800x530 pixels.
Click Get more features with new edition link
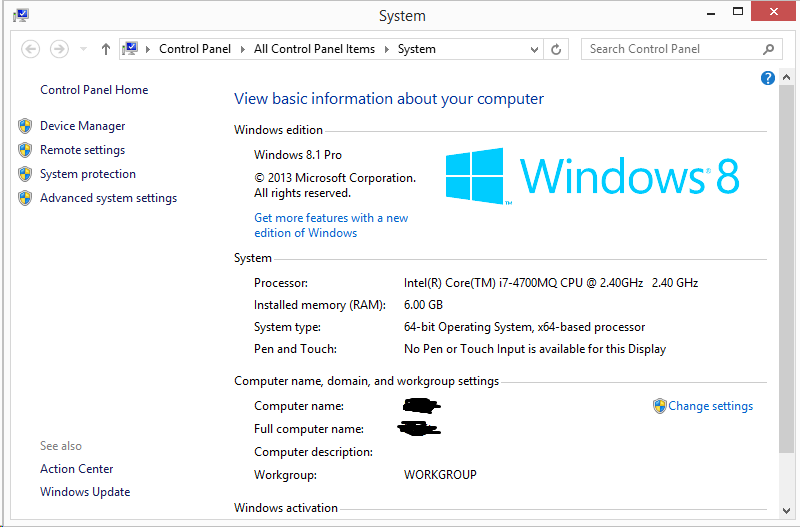point(331,225)
